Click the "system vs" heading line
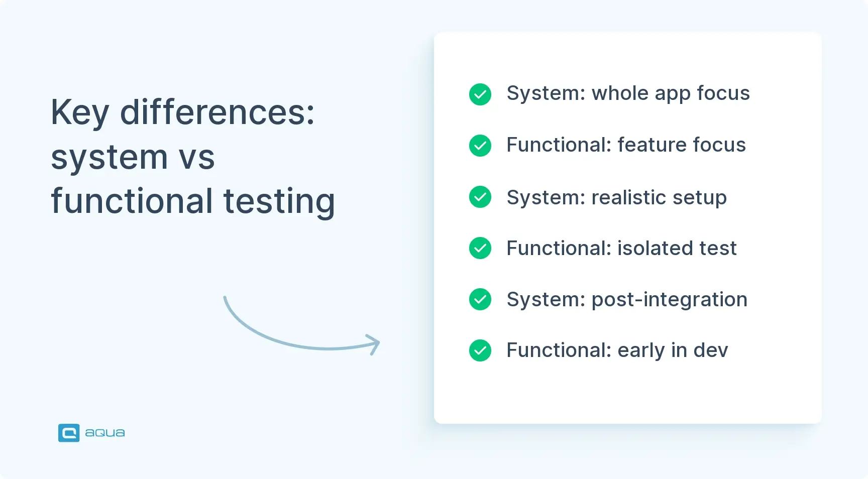Viewport: 868px width, 479px height. click(133, 157)
